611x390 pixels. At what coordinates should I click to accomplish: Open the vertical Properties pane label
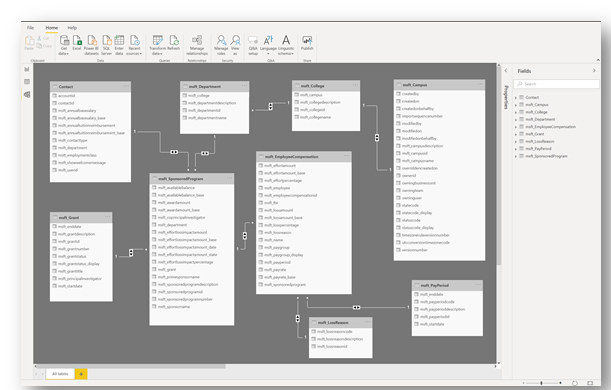point(506,97)
